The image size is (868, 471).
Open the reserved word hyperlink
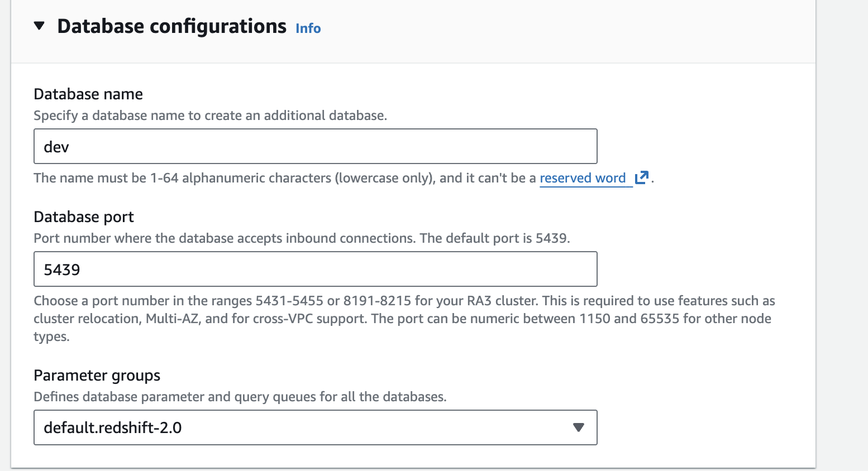coord(583,178)
